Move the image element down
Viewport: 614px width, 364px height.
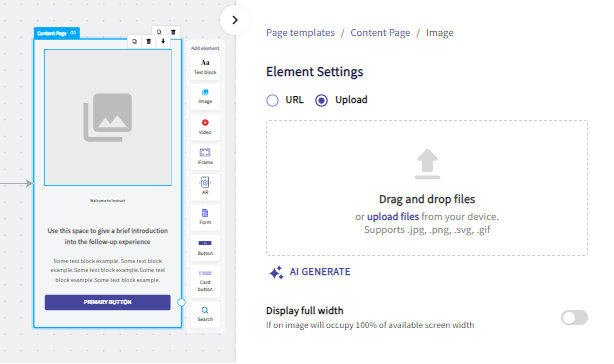[163, 41]
